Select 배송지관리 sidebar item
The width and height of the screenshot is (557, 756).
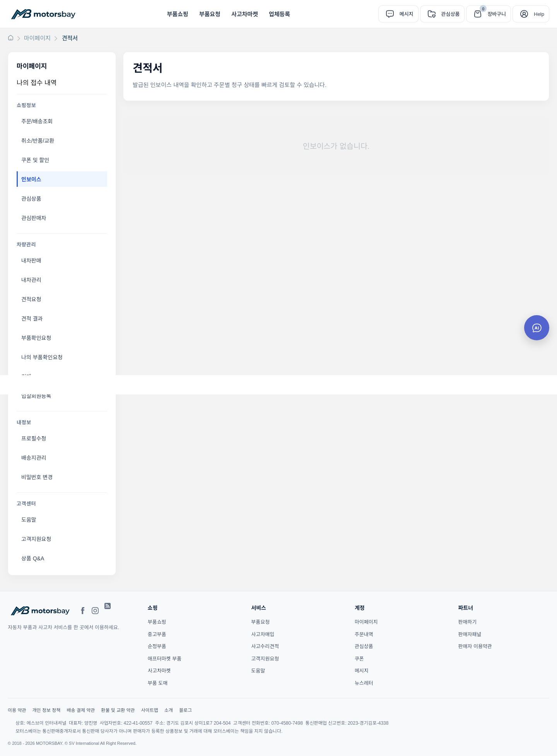(x=62, y=457)
